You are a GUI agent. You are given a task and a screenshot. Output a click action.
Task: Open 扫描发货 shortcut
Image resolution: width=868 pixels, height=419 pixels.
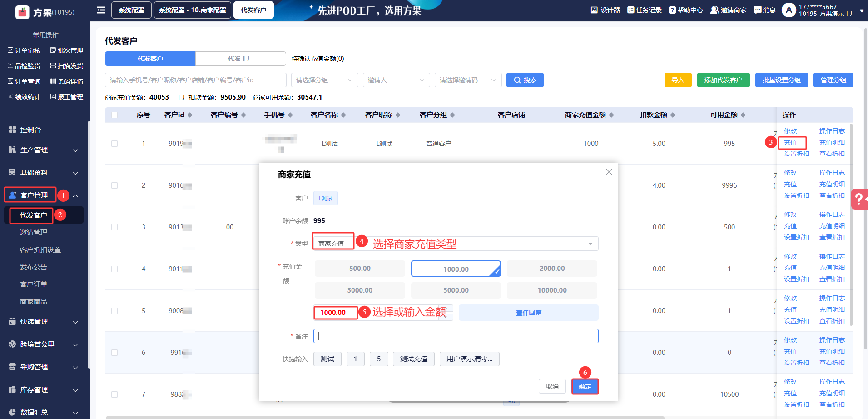[67, 66]
